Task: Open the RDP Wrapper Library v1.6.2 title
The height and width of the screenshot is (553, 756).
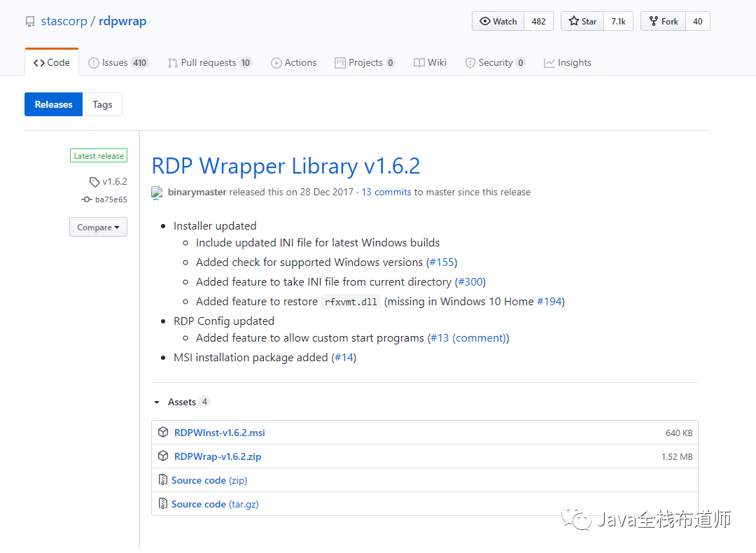Action: click(x=286, y=166)
